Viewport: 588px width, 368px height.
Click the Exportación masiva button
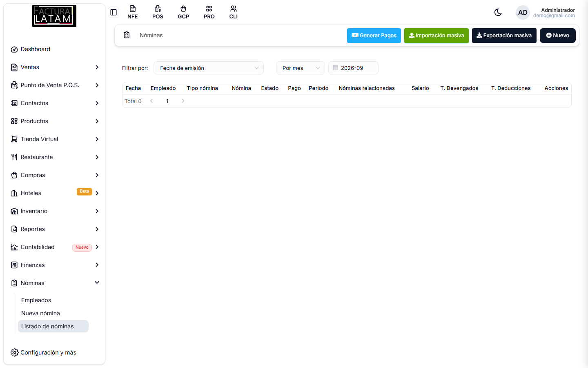504,36
